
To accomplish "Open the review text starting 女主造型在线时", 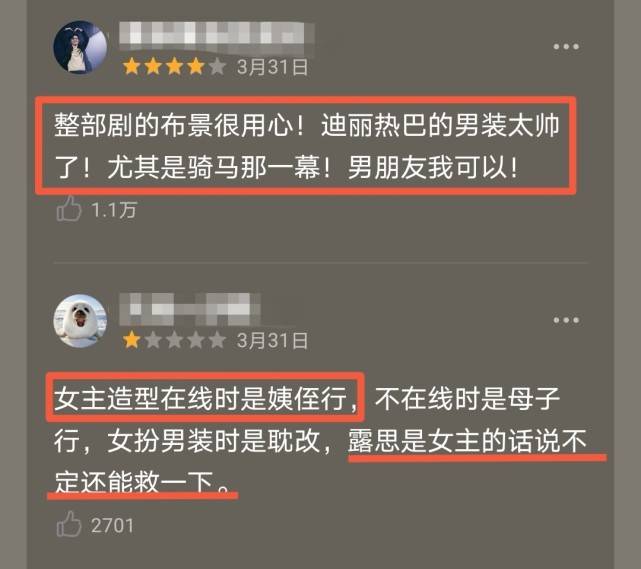I will pyautogui.click(x=320, y=441).
